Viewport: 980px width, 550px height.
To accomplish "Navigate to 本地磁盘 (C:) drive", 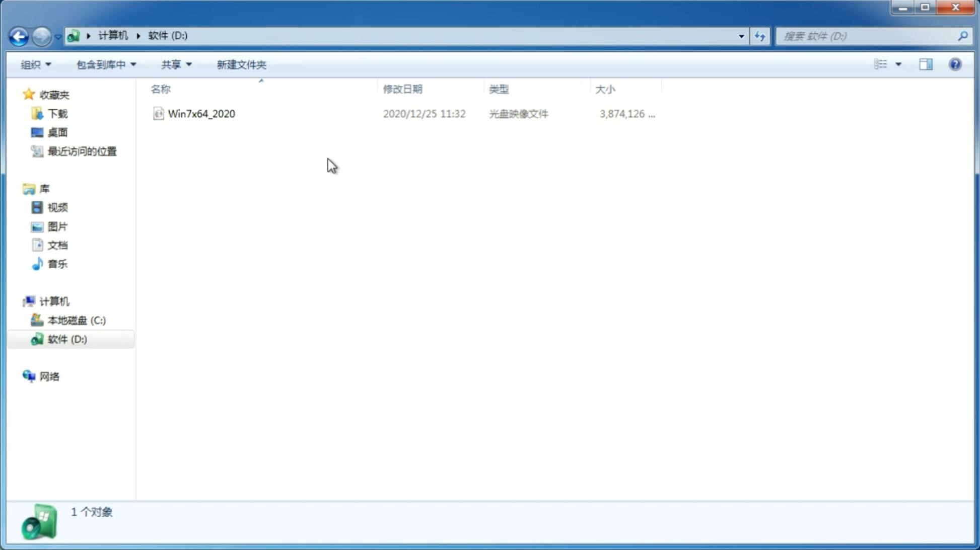I will [x=76, y=320].
